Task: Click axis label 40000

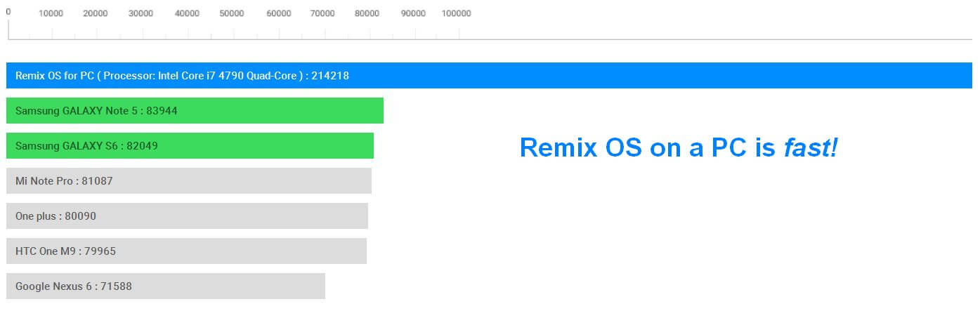Action: [187, 13]
